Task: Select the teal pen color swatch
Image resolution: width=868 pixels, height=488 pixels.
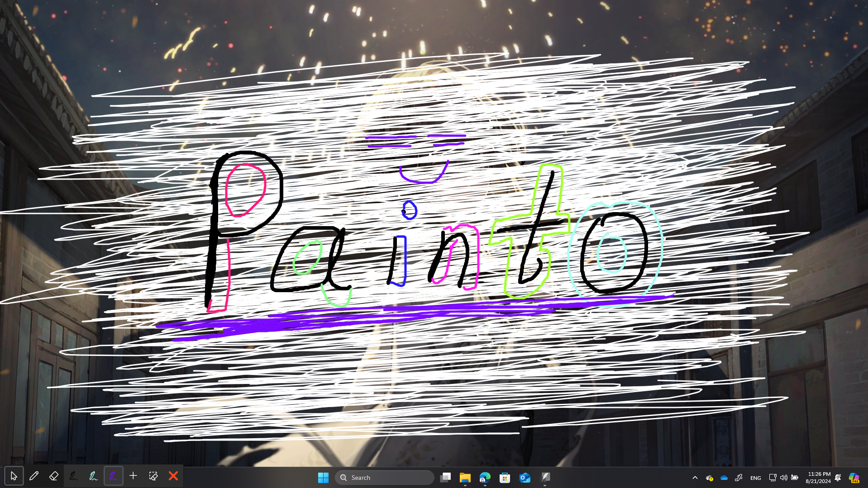Action: coord(93,476)
